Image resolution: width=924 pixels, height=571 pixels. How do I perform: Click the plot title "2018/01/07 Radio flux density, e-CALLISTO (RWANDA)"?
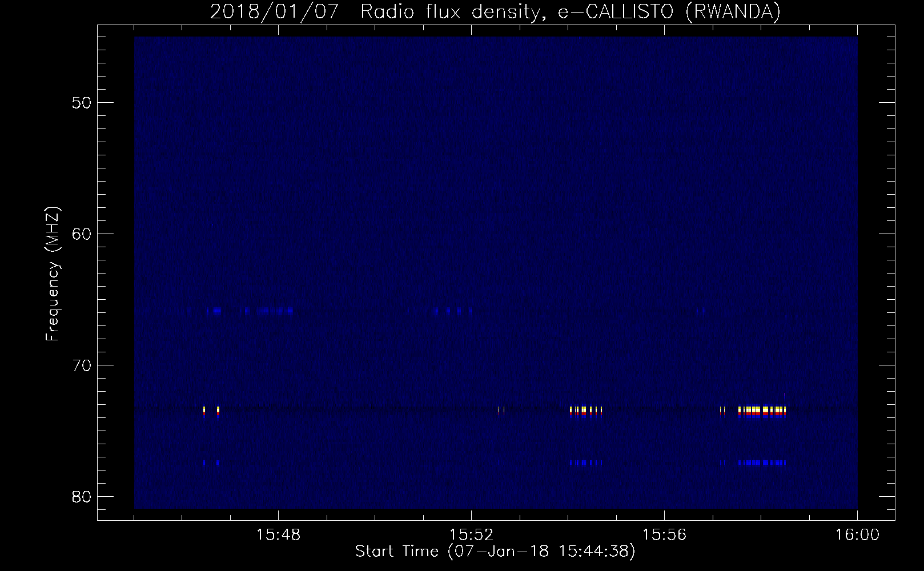pyautogui.click(x=495, y=11)
